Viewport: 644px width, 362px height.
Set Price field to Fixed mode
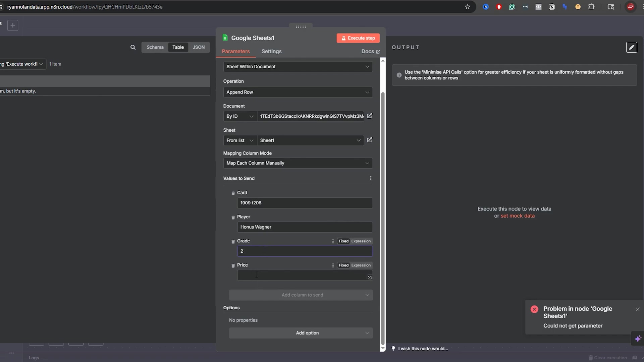tap(343, 265)
